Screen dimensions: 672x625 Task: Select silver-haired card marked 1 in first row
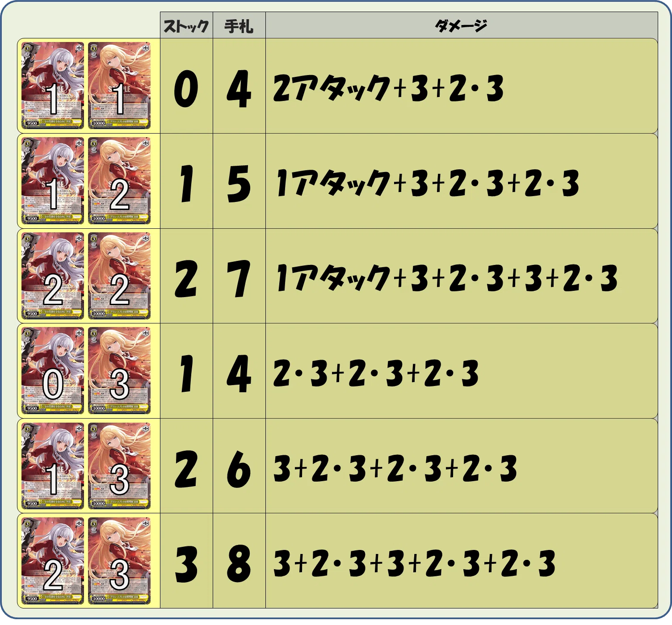(53, 86)
